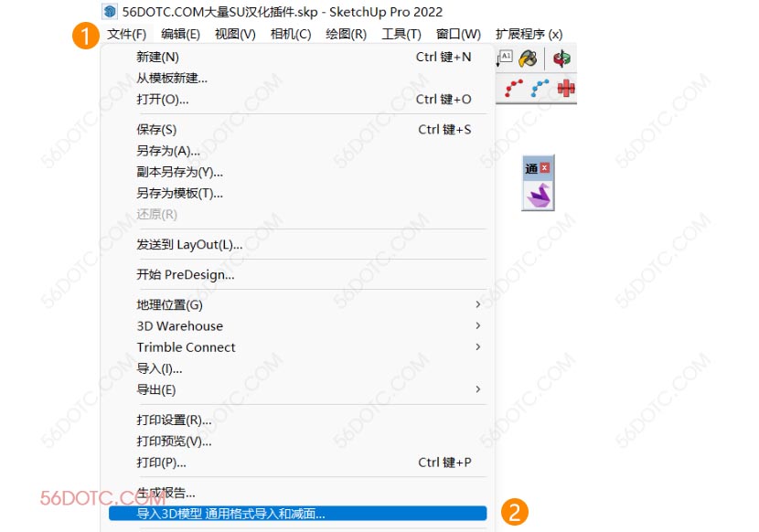The width and height of the screenshot is (759, 532).
Task: Click the purple origami swan icon
Action: click(x=538, y=195)
